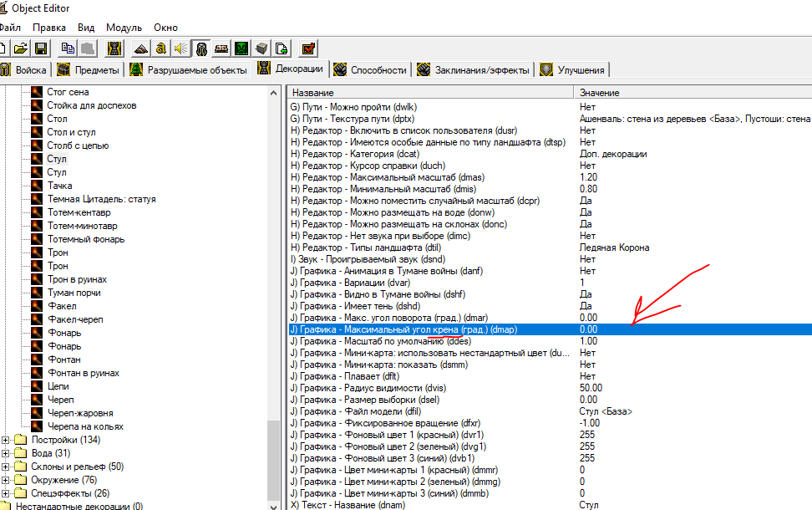Open the Вид menu
The height and width of the screenshot is (510, 812).
[x=86, y=28]
